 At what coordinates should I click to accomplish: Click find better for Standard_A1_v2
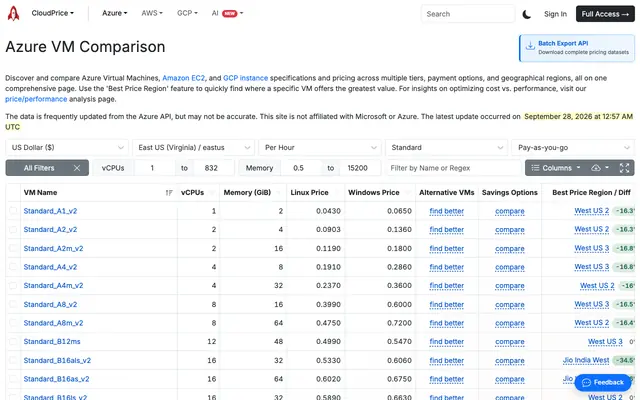447,211
